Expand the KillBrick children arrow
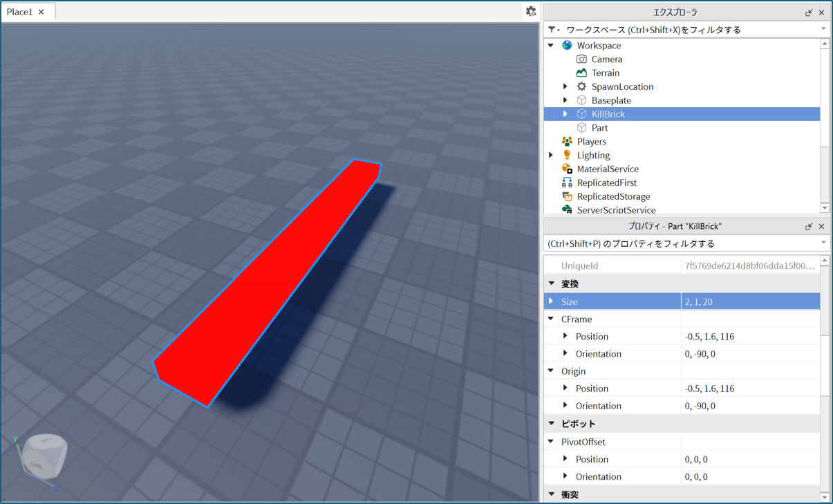Screen dimensions: 833x504 point(565,114)
